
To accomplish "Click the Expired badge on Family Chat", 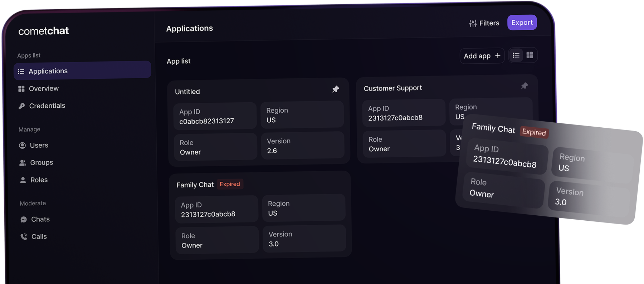I will pos(230,184).
